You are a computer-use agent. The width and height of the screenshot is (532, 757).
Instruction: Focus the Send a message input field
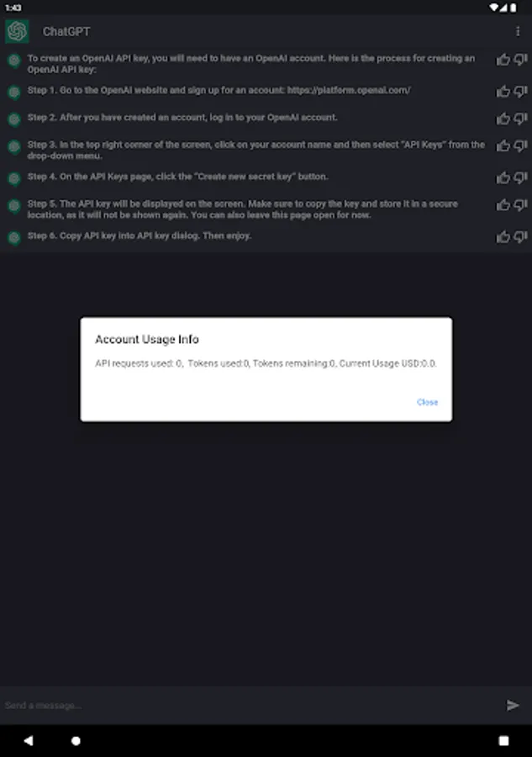pyautogui.click(x=249, y=706)
